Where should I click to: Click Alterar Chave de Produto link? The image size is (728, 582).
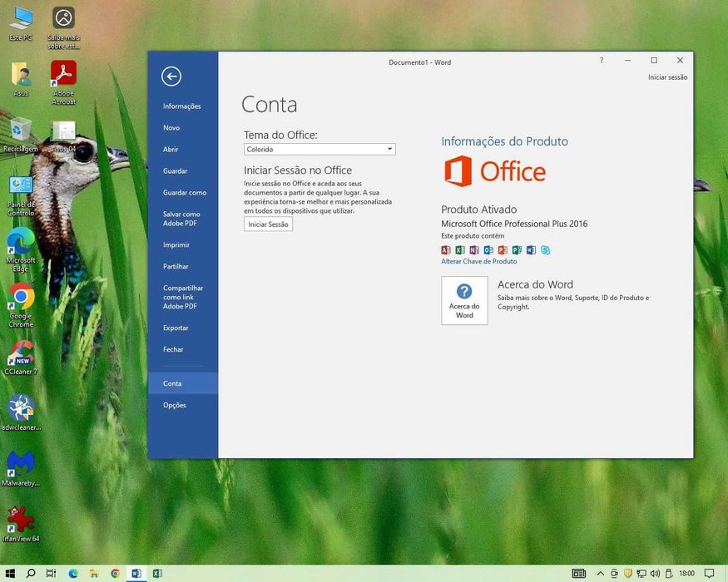point(478,261)
